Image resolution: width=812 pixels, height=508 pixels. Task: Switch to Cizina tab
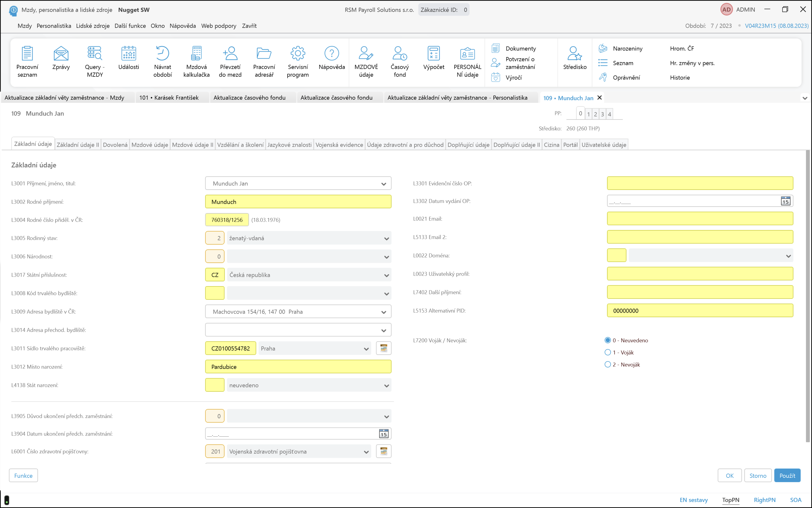point(551,145)
